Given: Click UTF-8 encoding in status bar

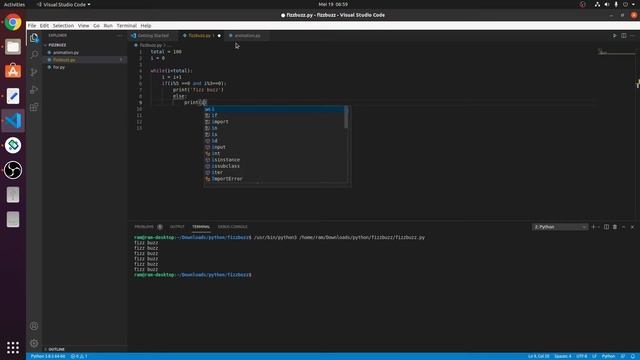Looking at the screenshot, I should [x=582, y=356].
